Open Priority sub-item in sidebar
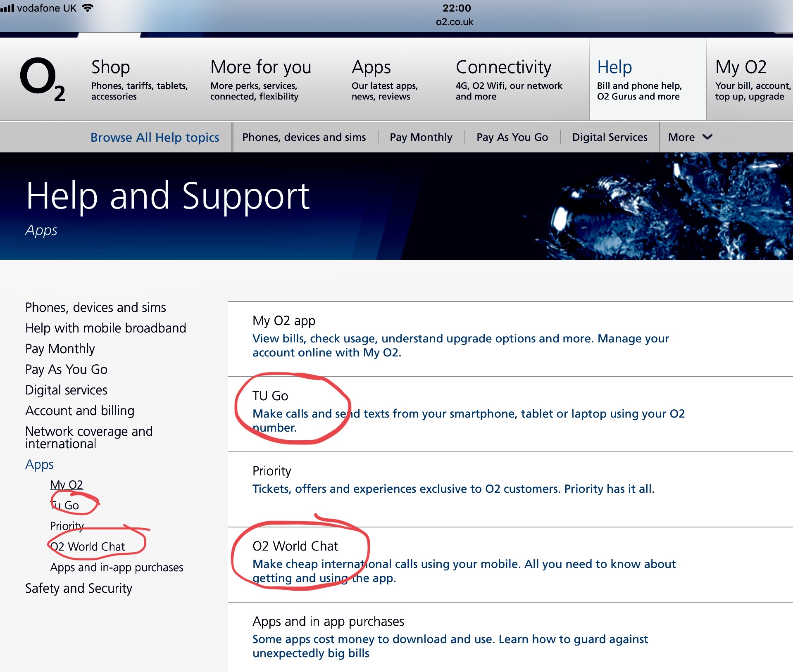This screenshot has height=672, width=793. click(x=67, y=526)
